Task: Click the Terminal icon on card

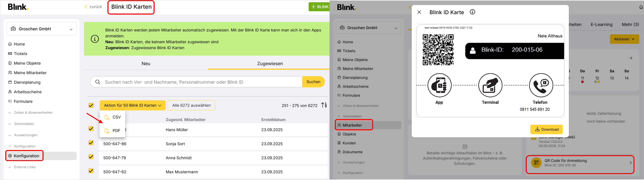Action: [490, 85]
